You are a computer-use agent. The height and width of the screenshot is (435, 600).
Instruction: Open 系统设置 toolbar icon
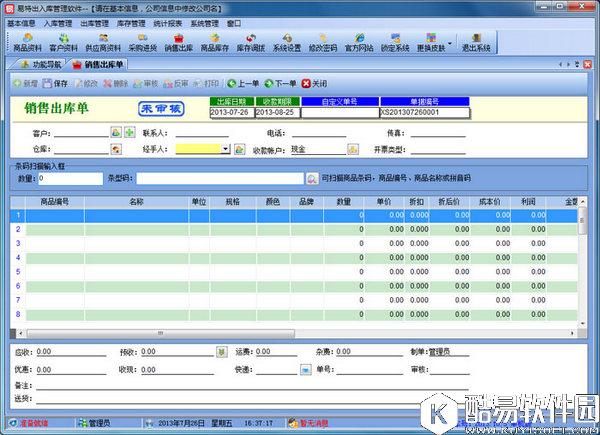pos(287,43)
